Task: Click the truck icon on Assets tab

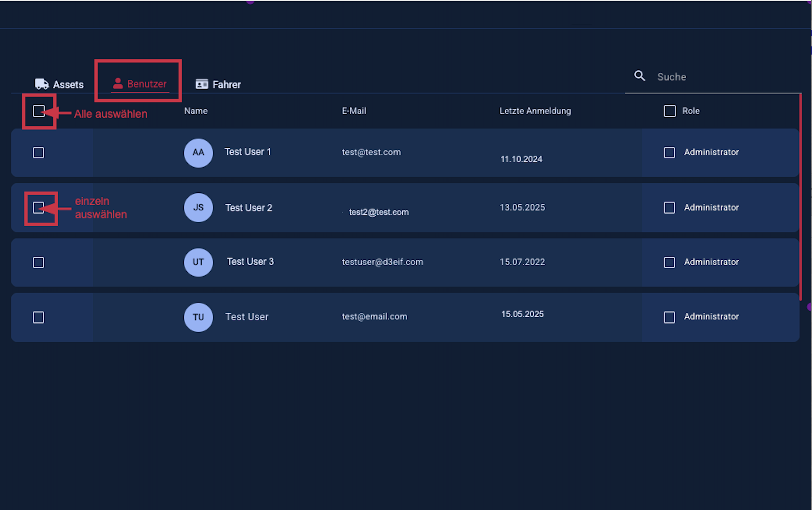Action: pyautogui.click(x=42, y=84)
